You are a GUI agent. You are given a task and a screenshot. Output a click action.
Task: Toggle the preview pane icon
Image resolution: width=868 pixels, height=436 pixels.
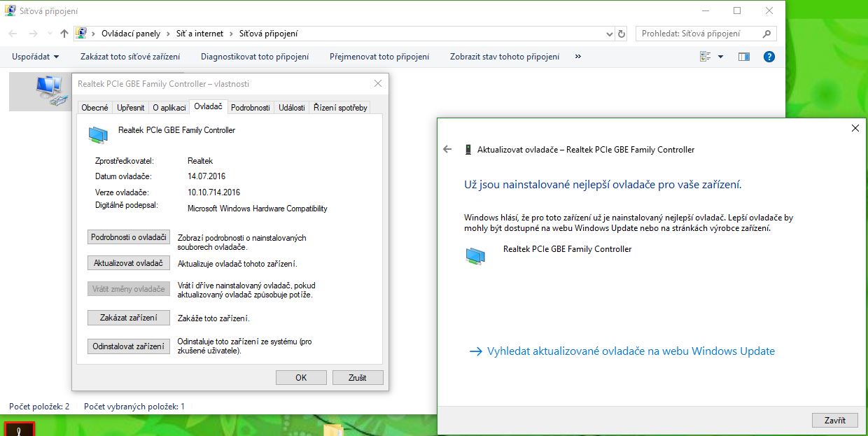tap(743, 57)
